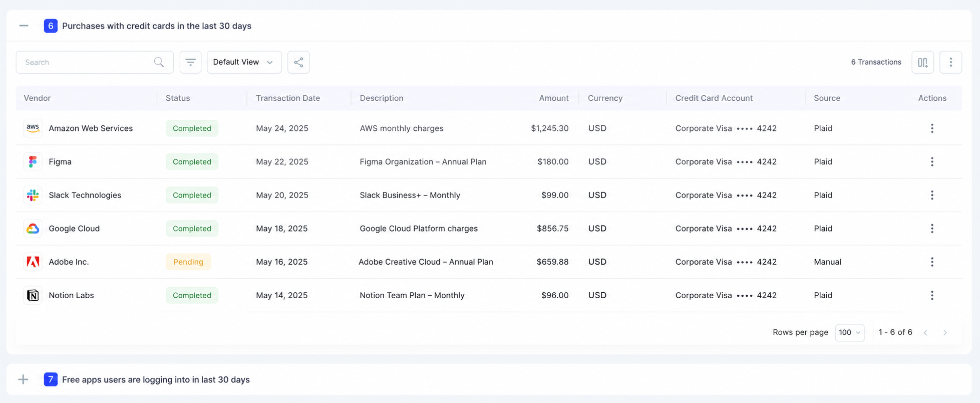Click the Vendor column header

pos(38,98)
